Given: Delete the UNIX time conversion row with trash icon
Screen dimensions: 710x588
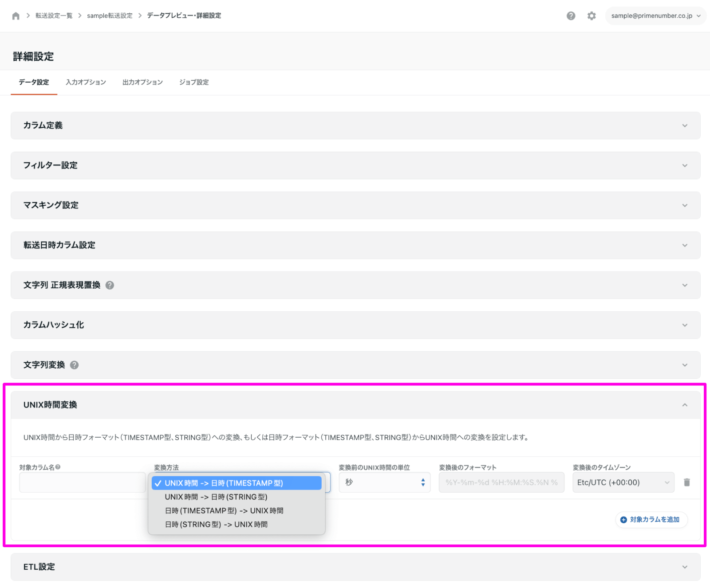Looking at the screenshot, I should 687,482.
